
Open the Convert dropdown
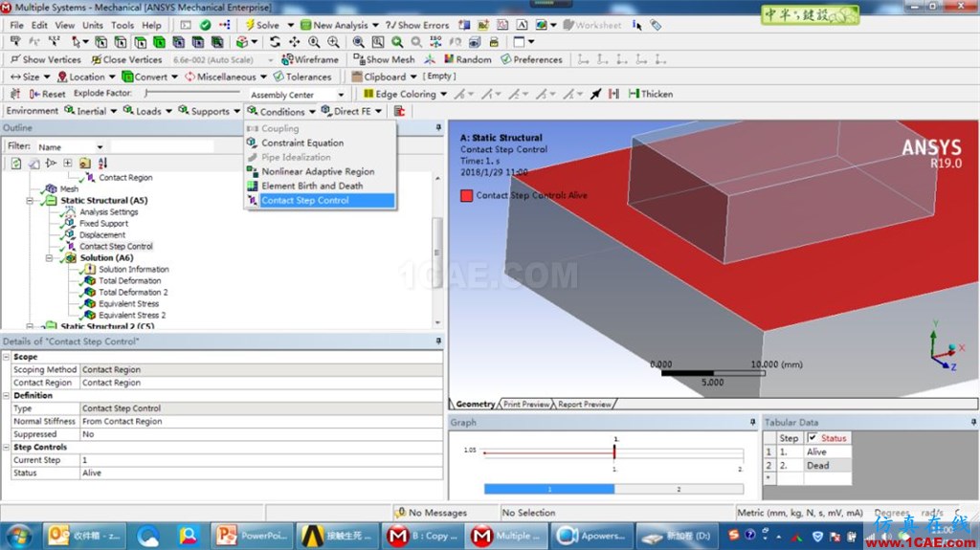coord(150,77)
